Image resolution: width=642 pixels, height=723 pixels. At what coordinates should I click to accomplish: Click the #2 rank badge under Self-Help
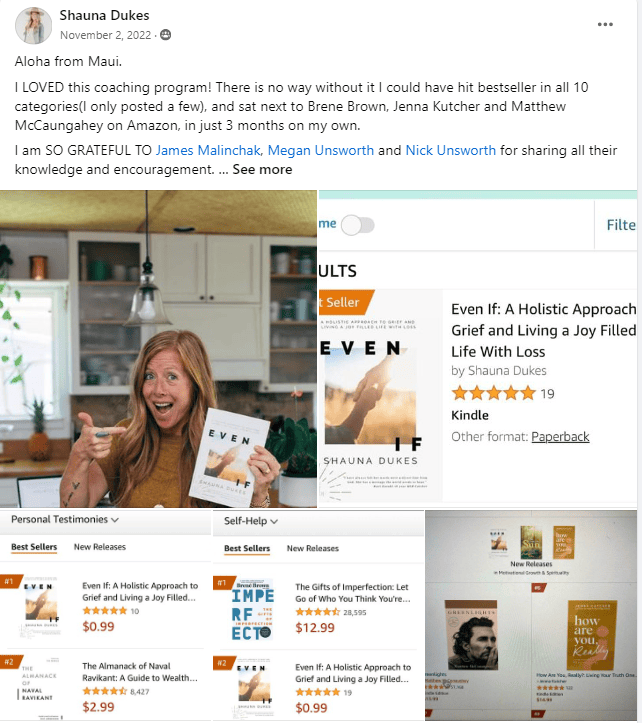click(x=223, y=663)
